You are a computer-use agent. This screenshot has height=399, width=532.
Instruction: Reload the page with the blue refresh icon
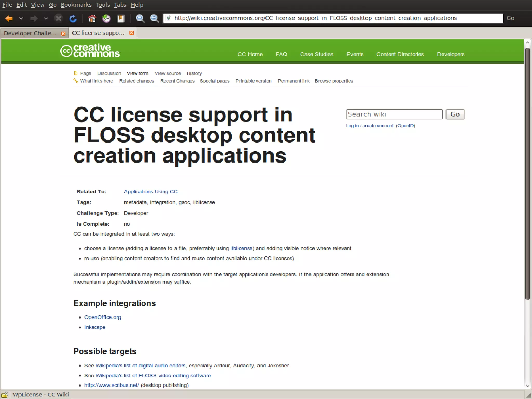click(73, 18)
